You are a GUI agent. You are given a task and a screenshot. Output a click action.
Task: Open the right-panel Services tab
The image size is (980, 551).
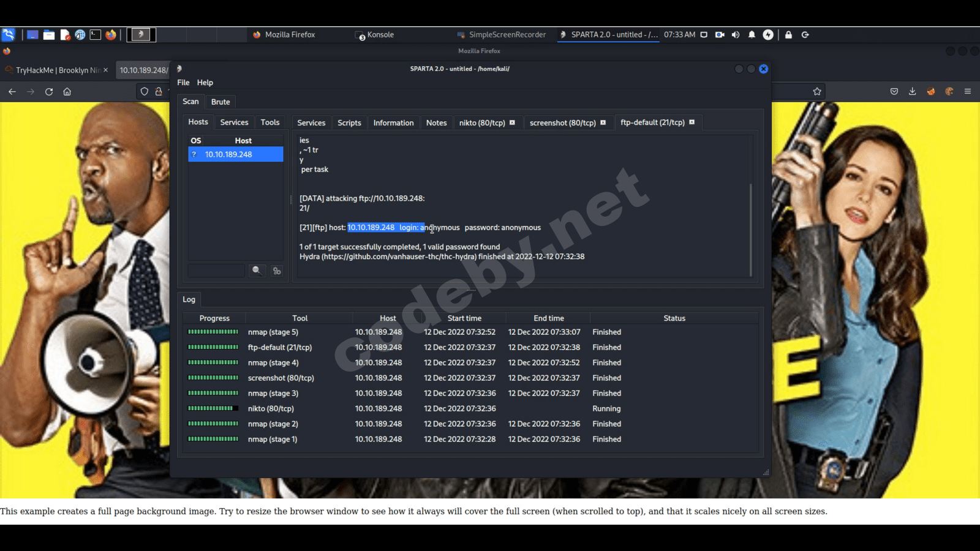click(x=311, y=123)
